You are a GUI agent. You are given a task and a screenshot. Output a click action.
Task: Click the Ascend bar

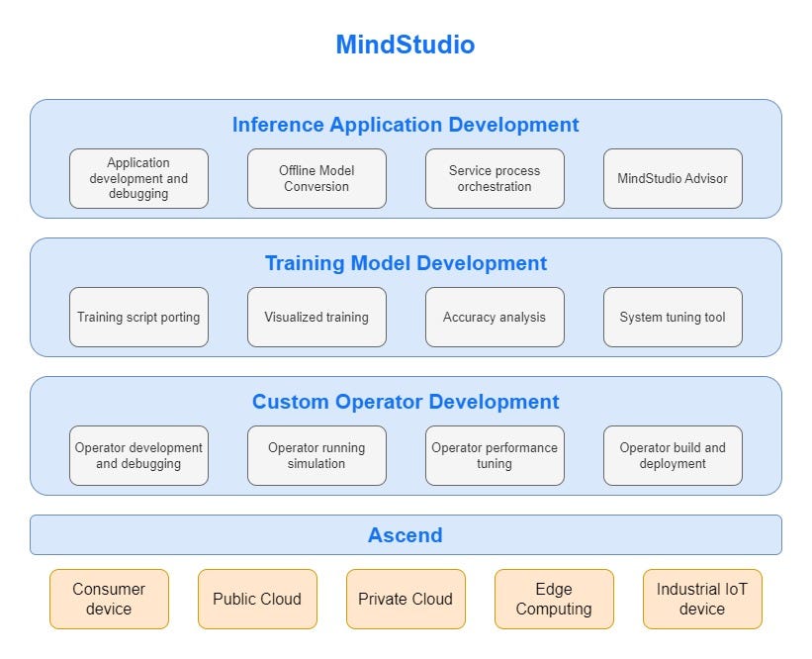406,534
